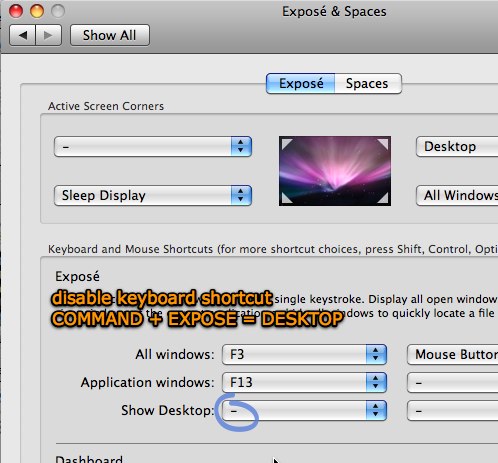Click the Application windows: label
Screen dimensions: 498x463
pyautogui.click(x=147, y=382)
